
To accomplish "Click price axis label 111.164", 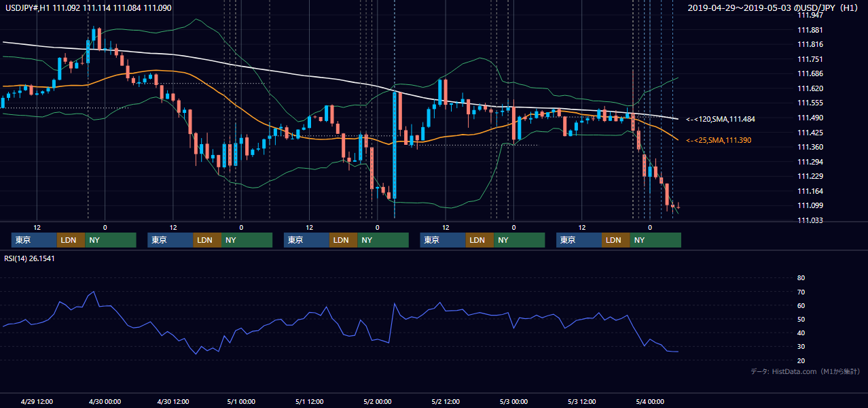I will pyautogui.click(x=810, y=191).
